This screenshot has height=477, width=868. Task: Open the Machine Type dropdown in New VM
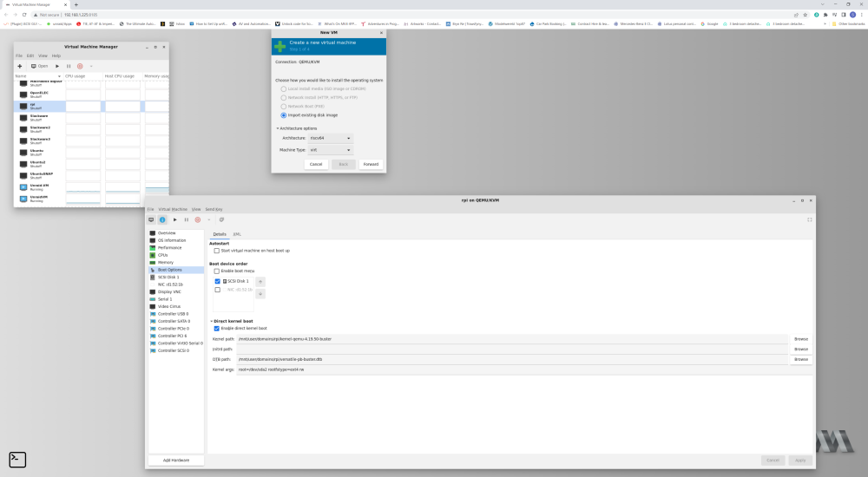click(x=330, y=150)
